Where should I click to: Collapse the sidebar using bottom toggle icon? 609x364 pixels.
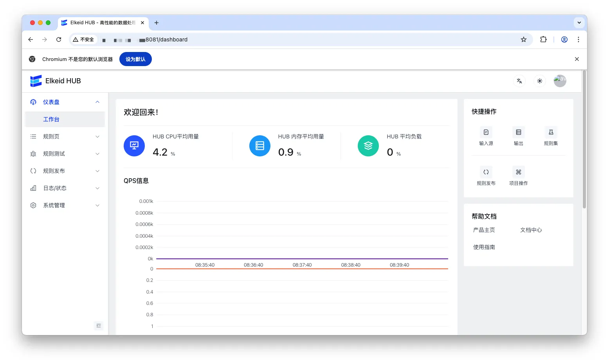tap(99, 326)
